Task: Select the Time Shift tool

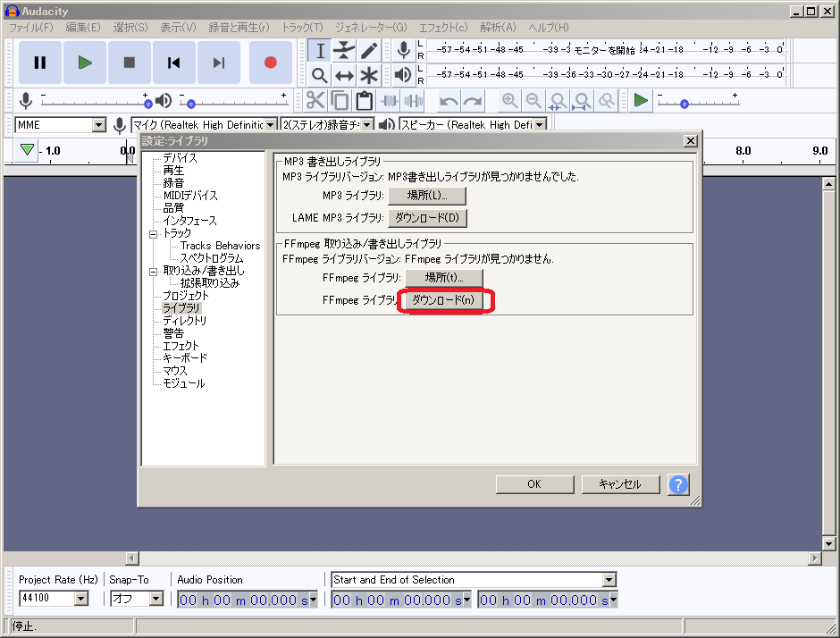Action: tap(344, 76)
